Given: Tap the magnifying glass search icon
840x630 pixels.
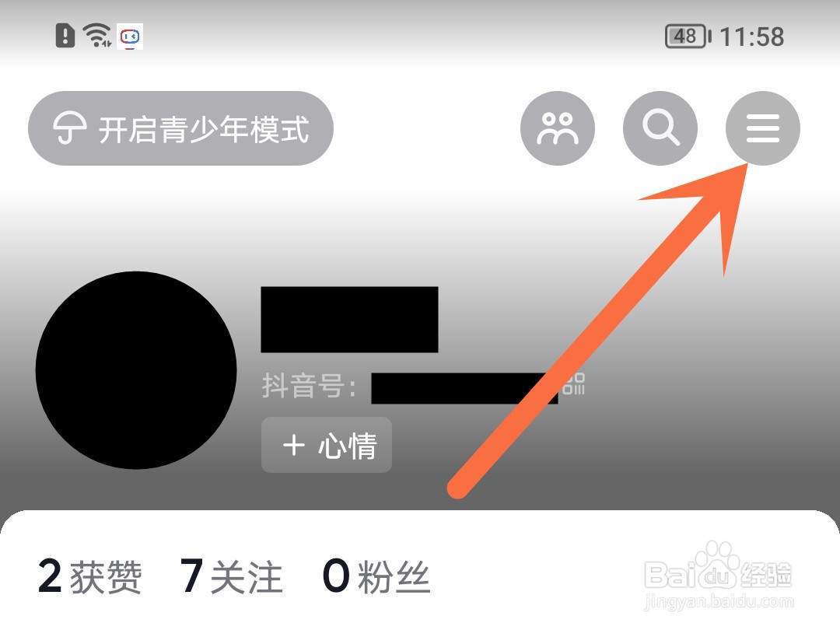Looking at the screenshot, I should [x=660, y=128].
